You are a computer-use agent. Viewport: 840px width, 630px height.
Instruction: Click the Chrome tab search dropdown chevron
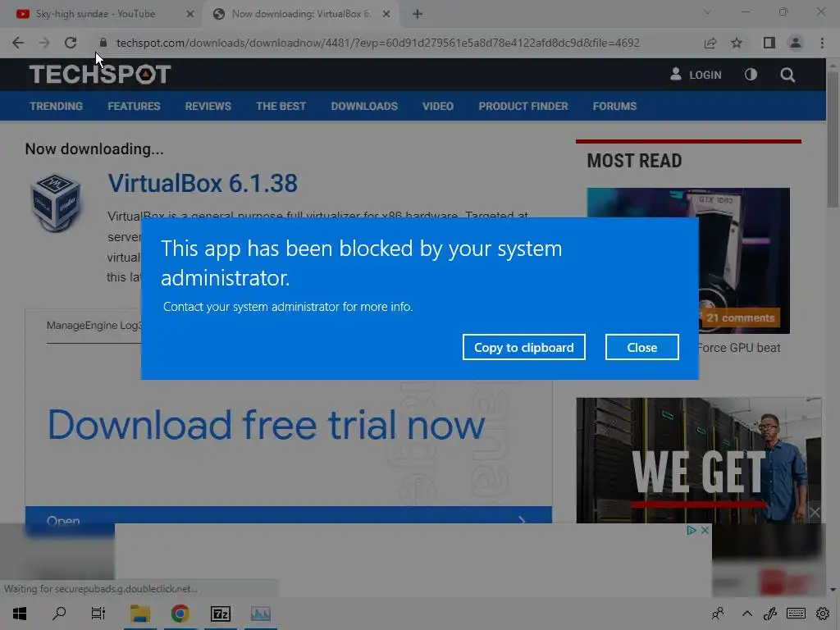click(x=707, y=11)
